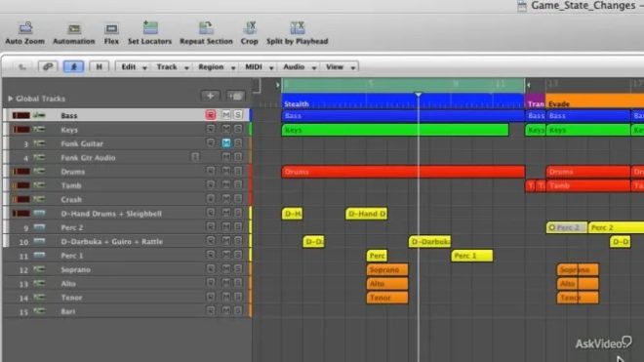
Task: Select the first Alto orange region
Action: 387,284
